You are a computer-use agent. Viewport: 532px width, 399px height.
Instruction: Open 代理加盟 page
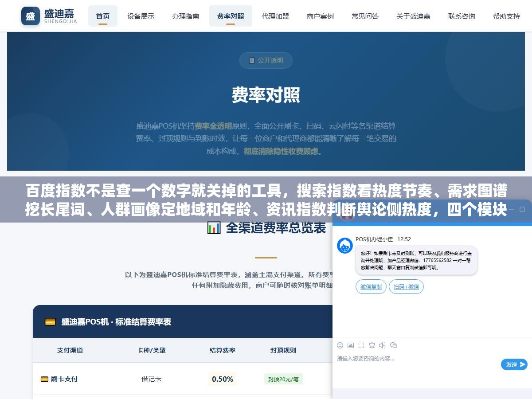275,16
